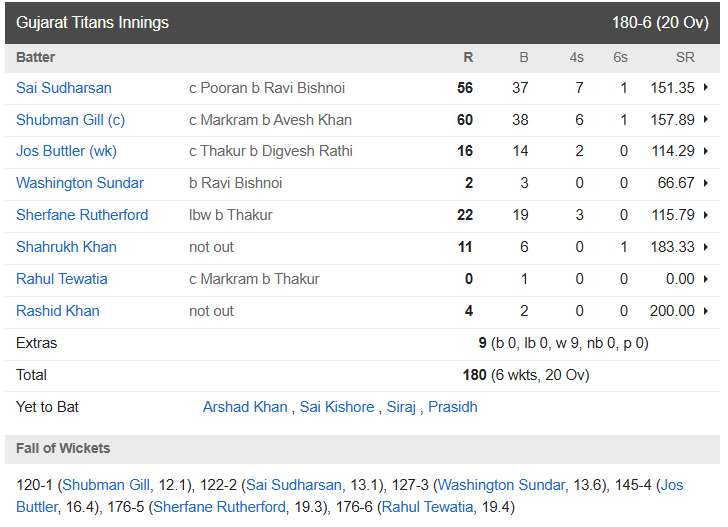Screen dimensions: 728x527
Task: Expand Shubman Gill's row arrow
Action: coord(706,119)
